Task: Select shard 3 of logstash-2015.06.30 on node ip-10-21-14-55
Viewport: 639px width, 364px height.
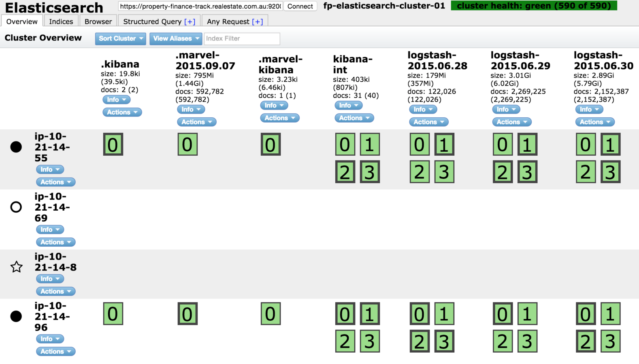Action: pyautogui.click(x=610, y=172)
